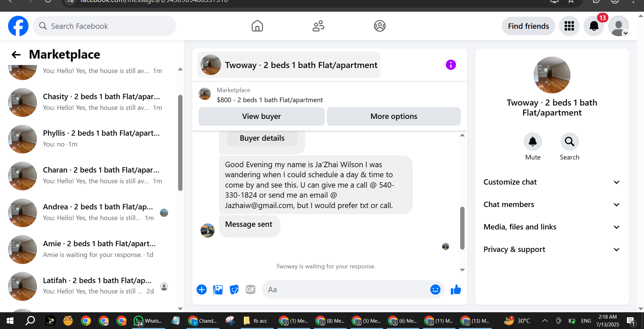Search in conversation using magnifier icon
Viewport: 644px width, 329px height.
(x=570, y=142)
